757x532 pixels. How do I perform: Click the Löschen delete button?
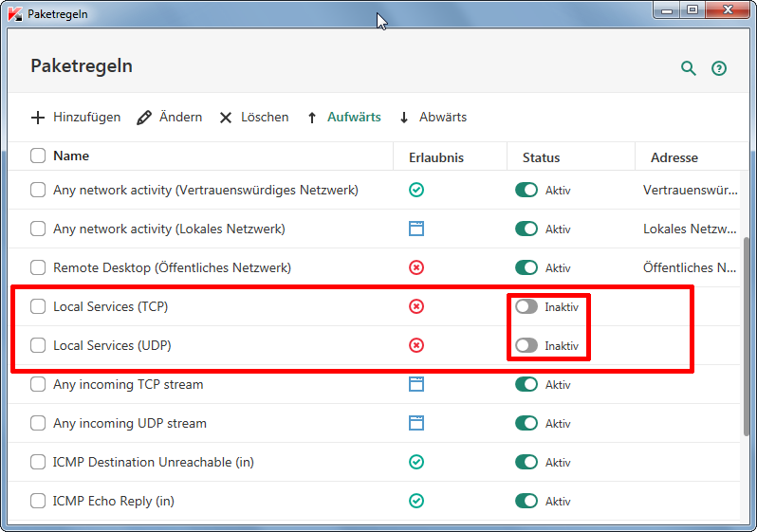pyautogui.click(x=254, y=118)
